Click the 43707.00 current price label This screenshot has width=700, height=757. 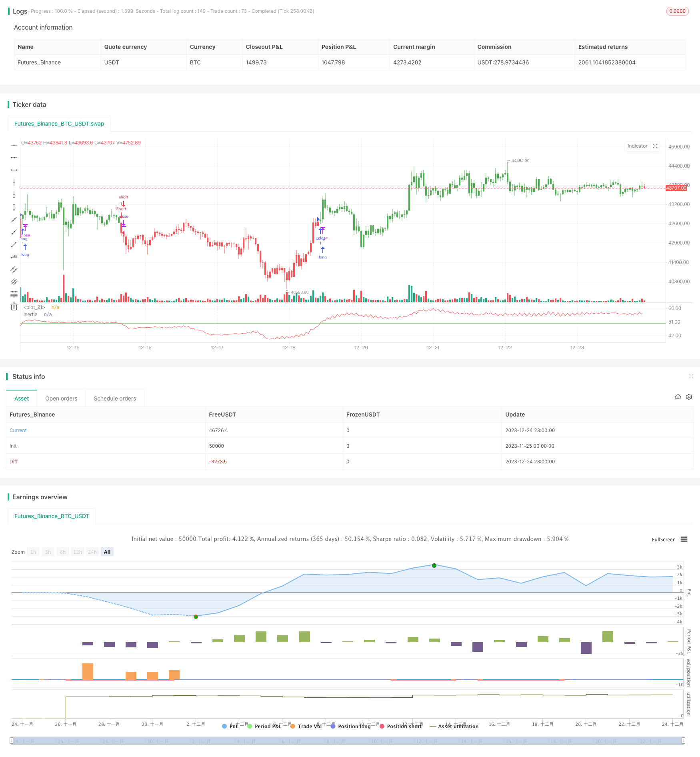click(676, 188)
